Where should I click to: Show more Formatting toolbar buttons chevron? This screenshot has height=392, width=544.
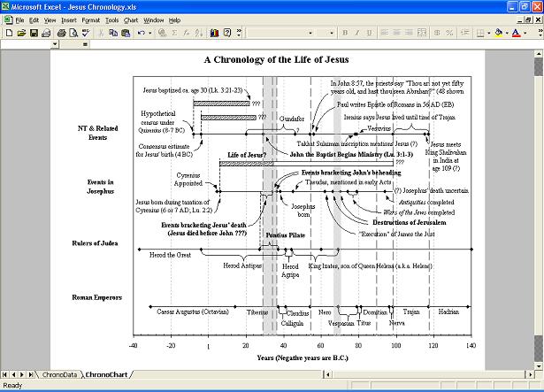[x=540, y=33]
